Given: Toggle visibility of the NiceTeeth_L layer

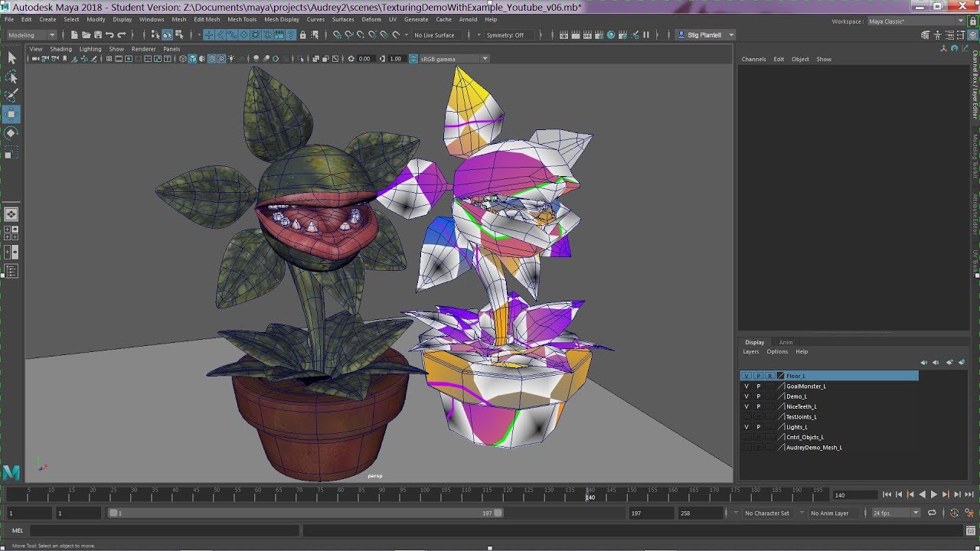Looking at the screenshot, I should [746, 406].
